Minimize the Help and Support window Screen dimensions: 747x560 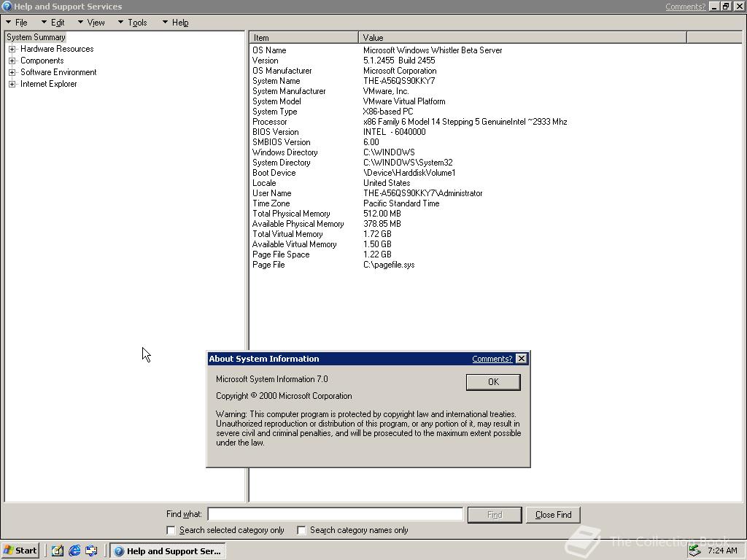pyautogui.click(x=714, y=7)
